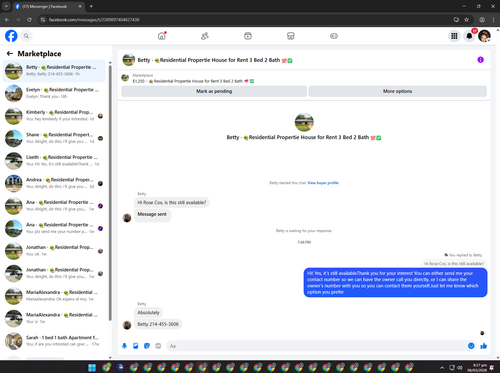Screen dimensions: 500x373
Task: Open the Betty conversation in list
Action: (54, 71)
